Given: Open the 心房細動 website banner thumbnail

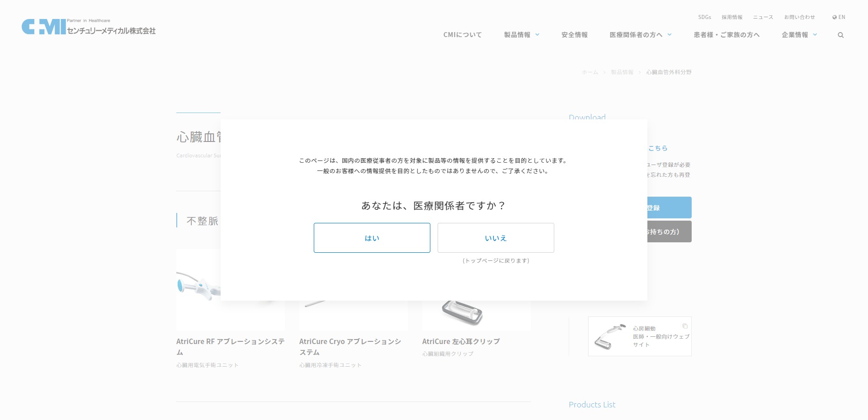Looking at the screenshot, I should point(610,336).
